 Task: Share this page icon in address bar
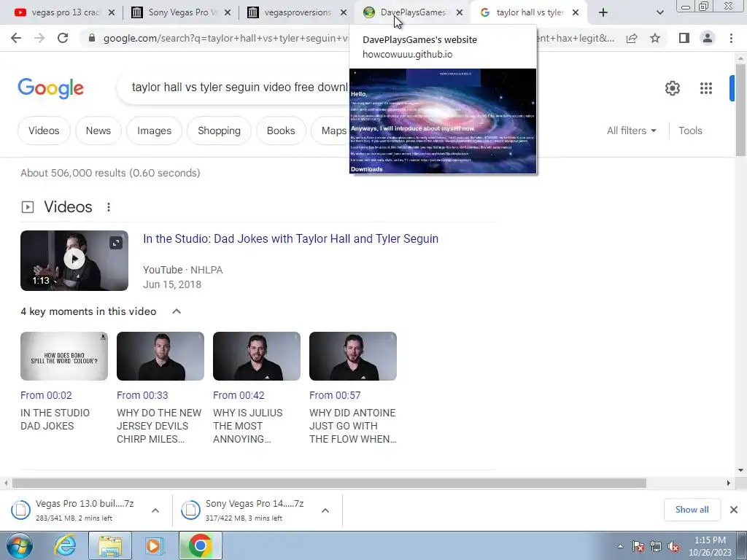[x=632, y=38]
